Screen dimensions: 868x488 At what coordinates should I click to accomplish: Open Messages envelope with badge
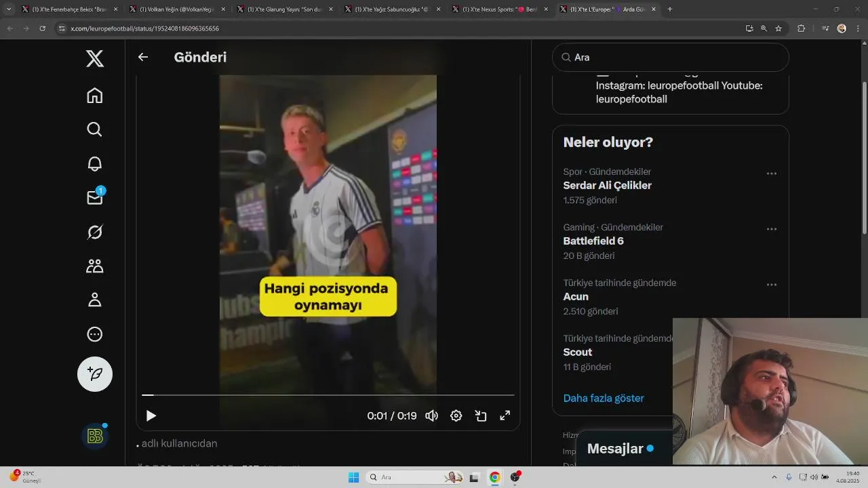95,197
